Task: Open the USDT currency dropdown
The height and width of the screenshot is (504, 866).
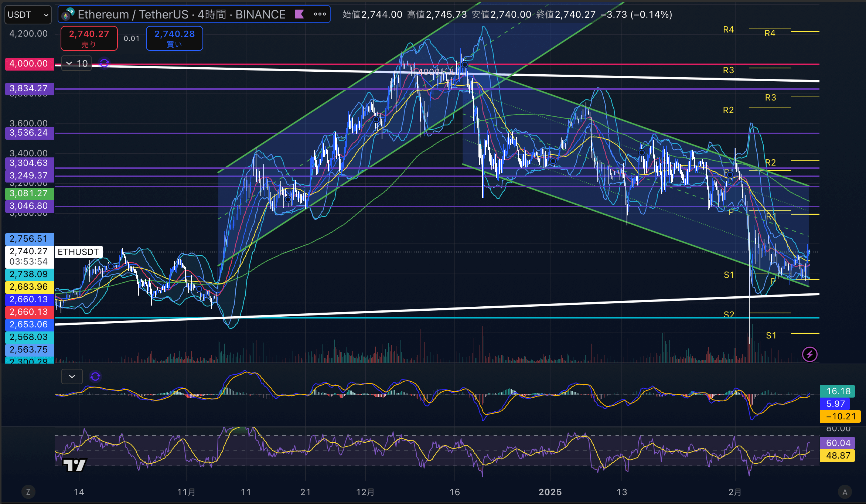Action: point(28,15)
